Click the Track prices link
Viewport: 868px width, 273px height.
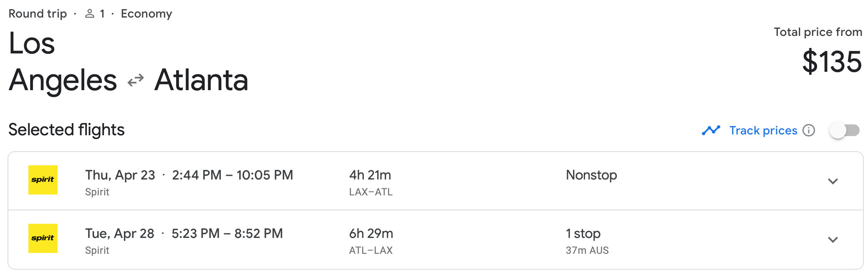(x=763, y=131)
